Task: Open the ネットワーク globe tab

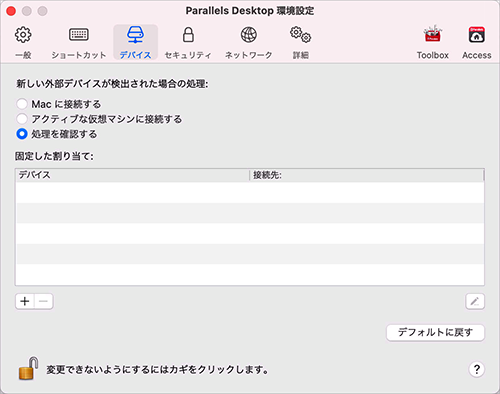Action: pos(249,43)
